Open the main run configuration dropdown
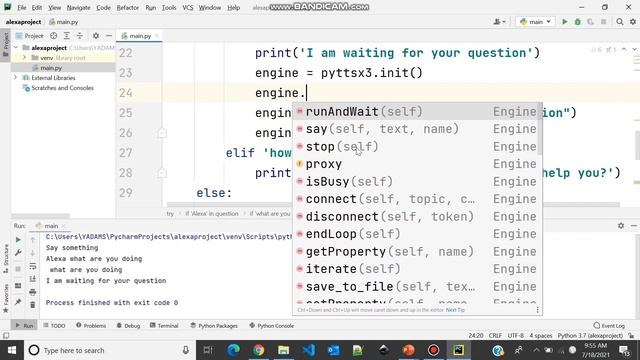This screenshot has height=360, width=640. pos(535,22)
